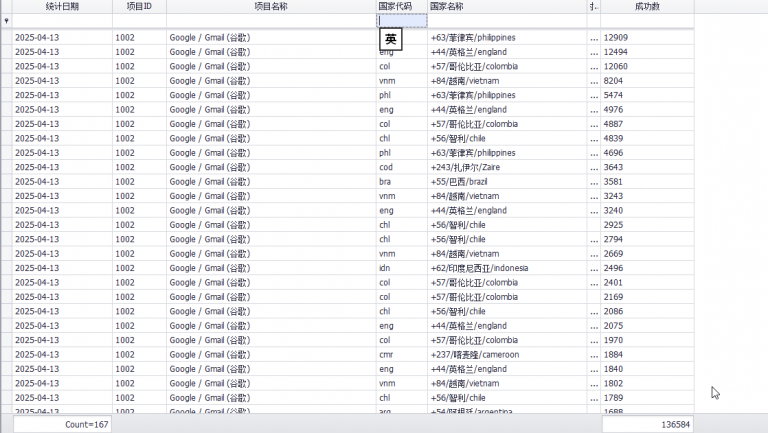Viewport: 768px width, 433px height.
Task: Click the active filter box under 国家代码
Action: point(402,21)
